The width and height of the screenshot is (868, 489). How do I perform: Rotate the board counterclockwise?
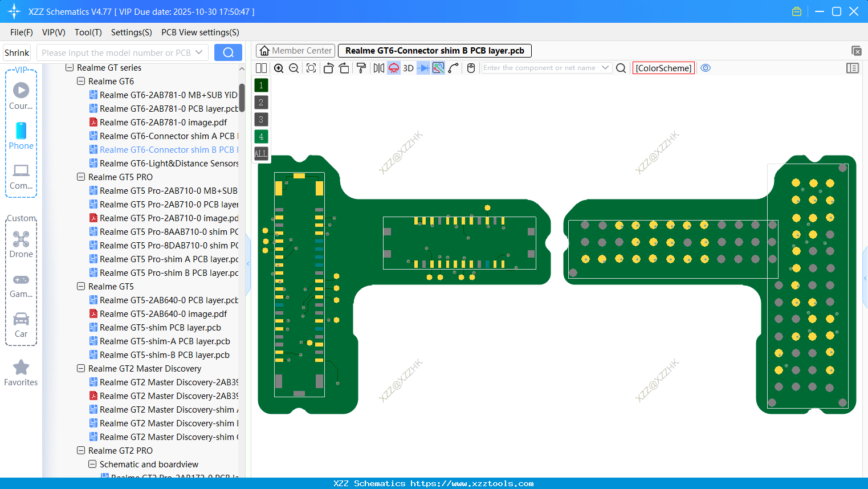pos(328,68)
